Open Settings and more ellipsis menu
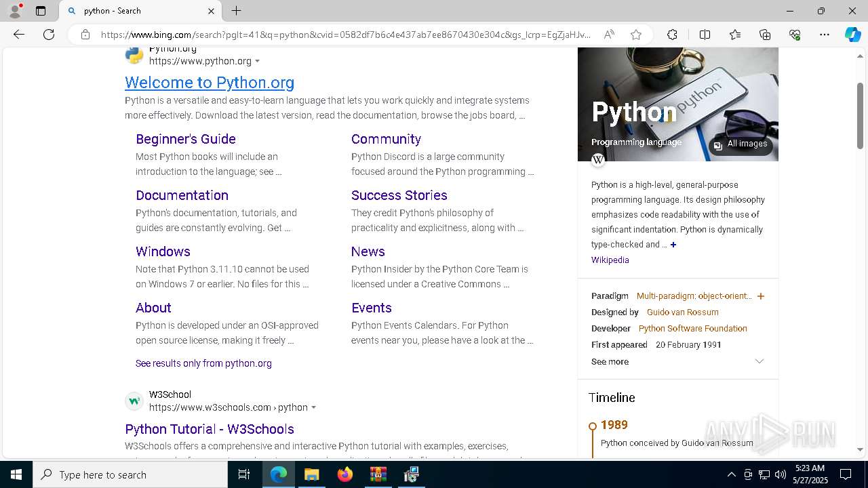 (x=825, y=35)
